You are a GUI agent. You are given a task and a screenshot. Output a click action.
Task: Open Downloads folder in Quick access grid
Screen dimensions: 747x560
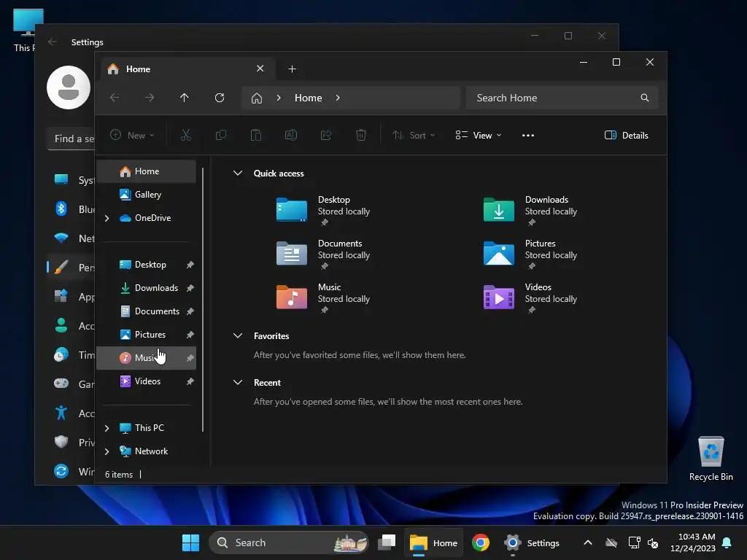[499, 209]
